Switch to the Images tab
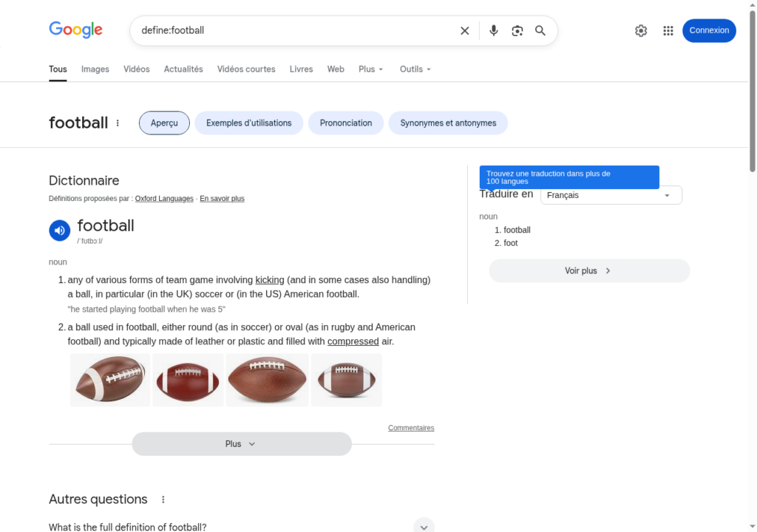The width and height of the screenshot is (757, 532). pos(95,69)
